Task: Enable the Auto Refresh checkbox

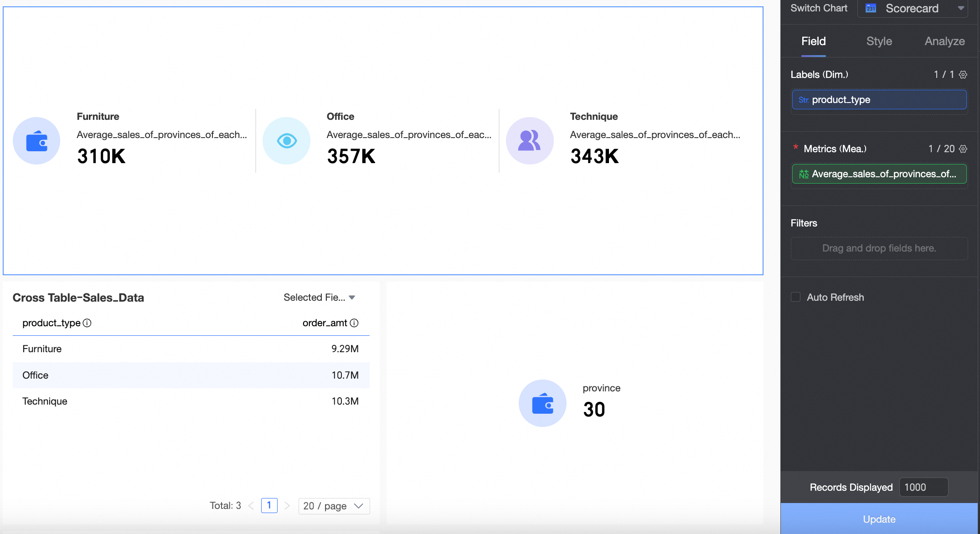Action: (795, 297)
